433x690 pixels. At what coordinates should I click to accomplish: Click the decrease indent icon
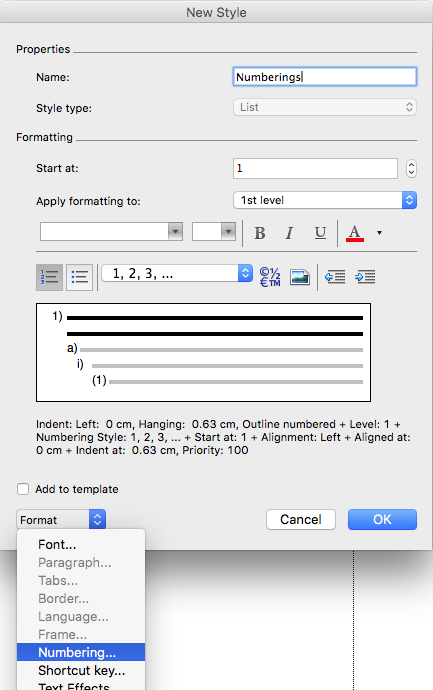click(x=335, y=277)
